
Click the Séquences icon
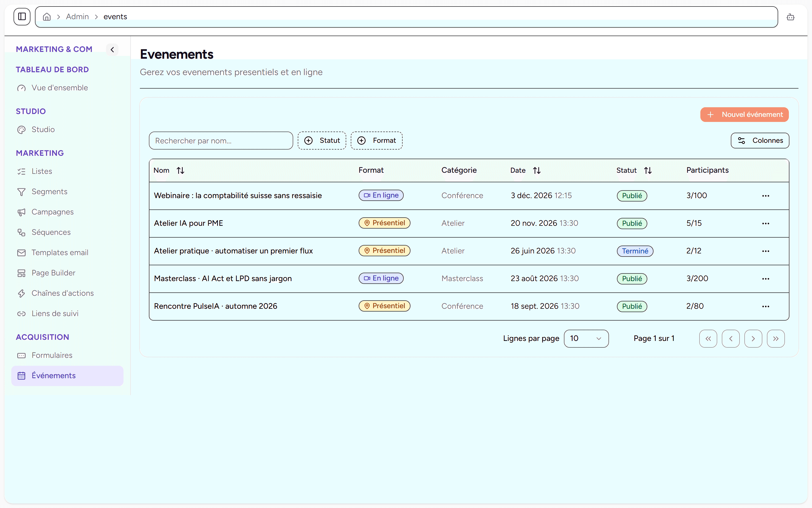pyautogui.click(x=21, y=233)
